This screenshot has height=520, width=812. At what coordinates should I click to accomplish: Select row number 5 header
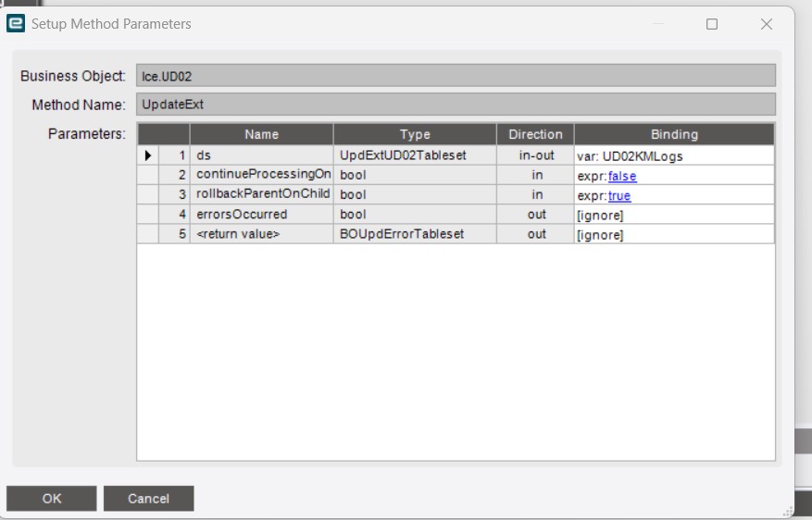[x=174, y=234]
